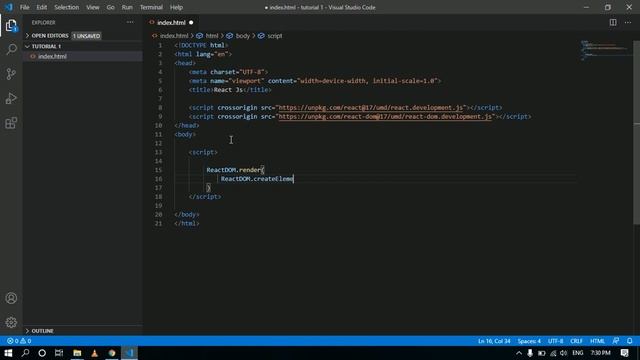Click Ln 16, Col 34 in status bar
Viewport: 640px width, 360px height.
click(x=494, y=341)
